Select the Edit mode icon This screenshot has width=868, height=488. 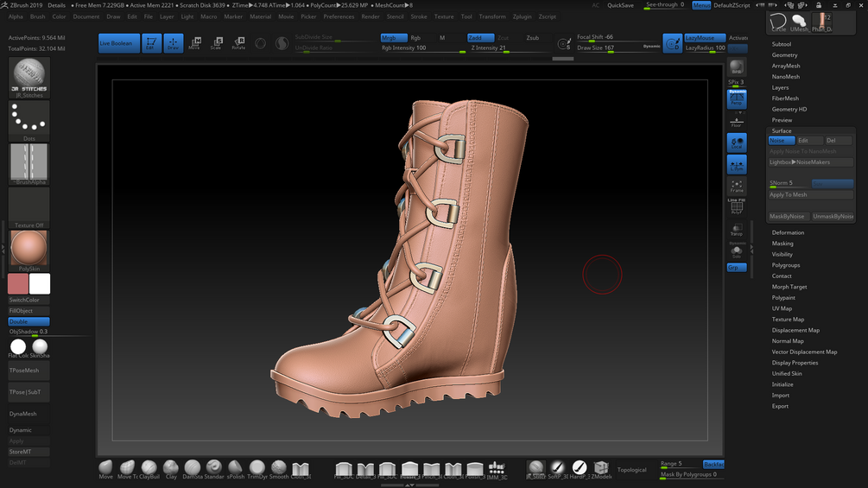152,43
